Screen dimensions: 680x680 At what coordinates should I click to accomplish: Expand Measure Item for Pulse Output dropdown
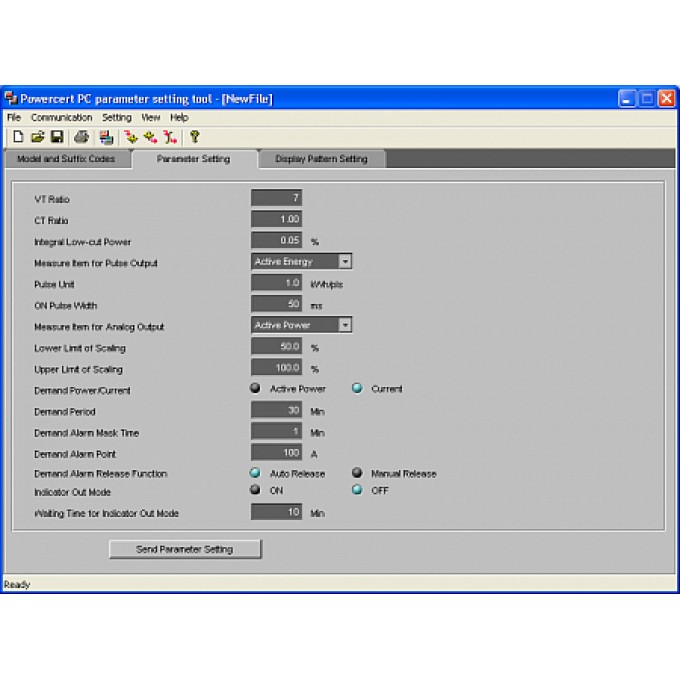345,262
